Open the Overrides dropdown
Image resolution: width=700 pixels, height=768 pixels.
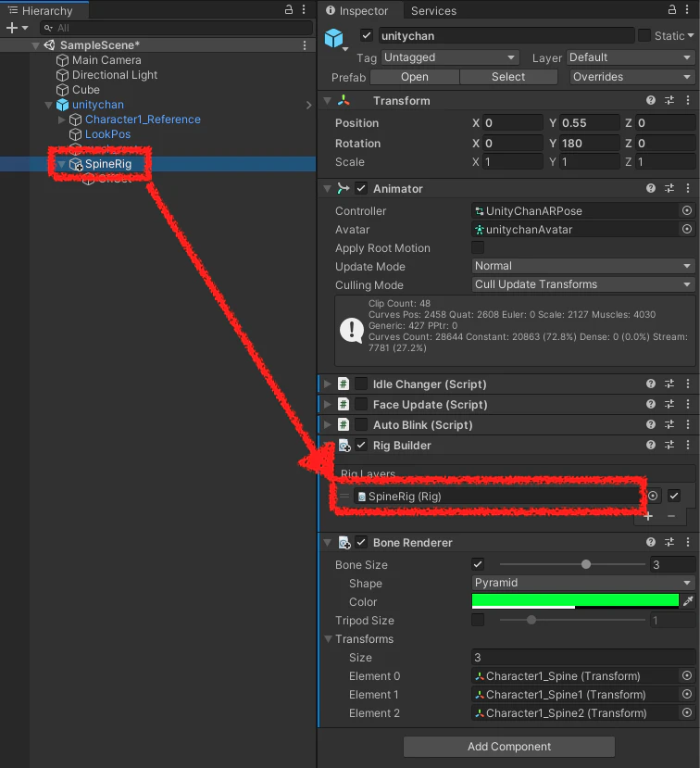[x=632, y=77]
